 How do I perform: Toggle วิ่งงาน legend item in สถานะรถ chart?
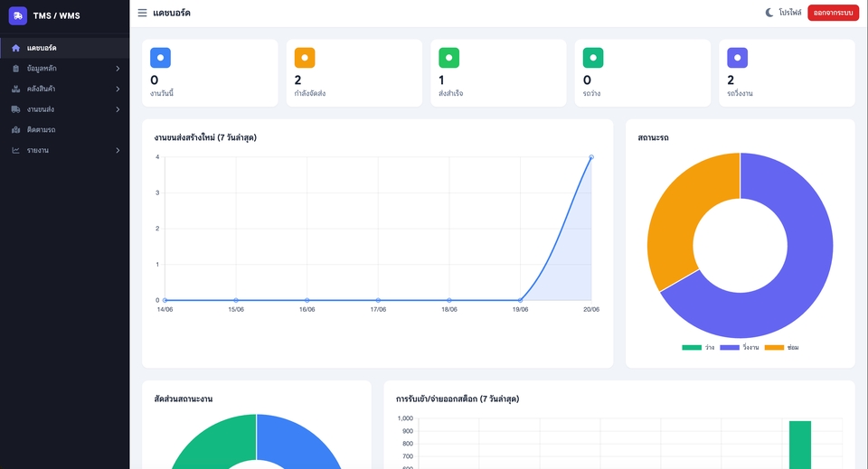(x=739, y=347)
